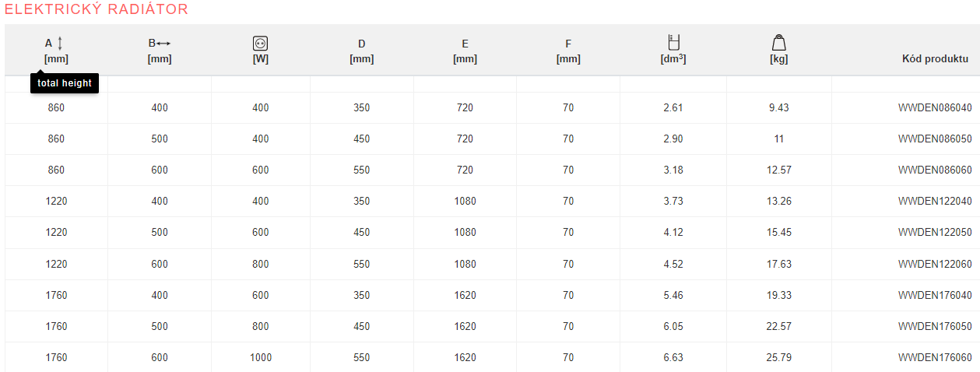The width and height of the screenshot is (980, 372).
Task: Select product code WWDEN122040
Action: pyautogui.click(x=935, y=201)
